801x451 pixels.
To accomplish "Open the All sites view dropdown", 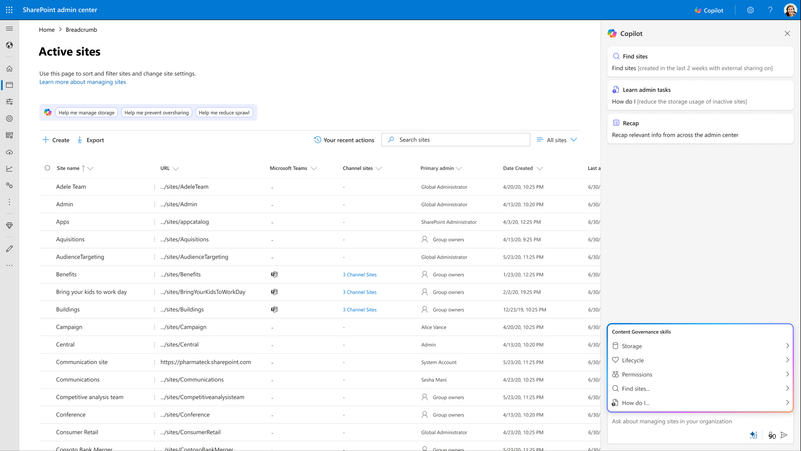I will coord(557,140).
